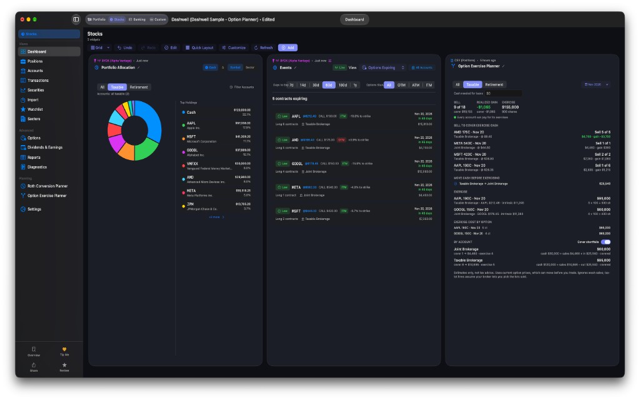Viewport: 640px width, 400px height.
Task: Select ITM options filter in Events
Action: click(429, 85)
